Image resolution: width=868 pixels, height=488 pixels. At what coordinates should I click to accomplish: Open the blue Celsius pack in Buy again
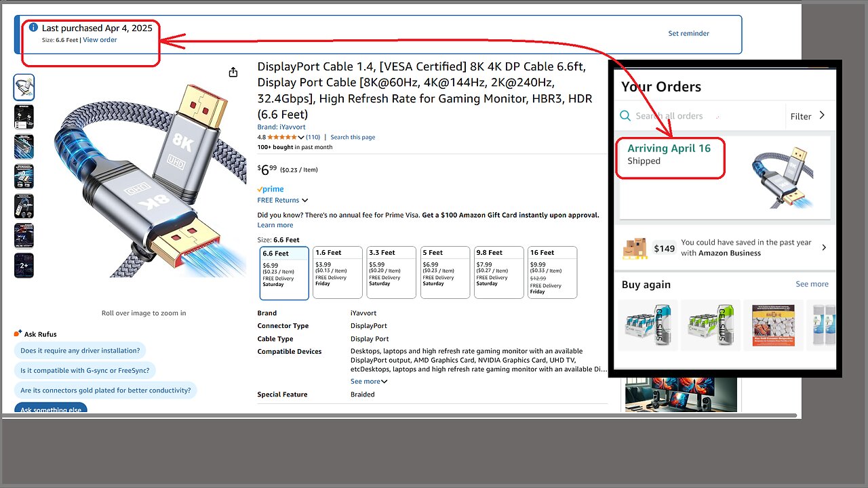pos(648,324)
